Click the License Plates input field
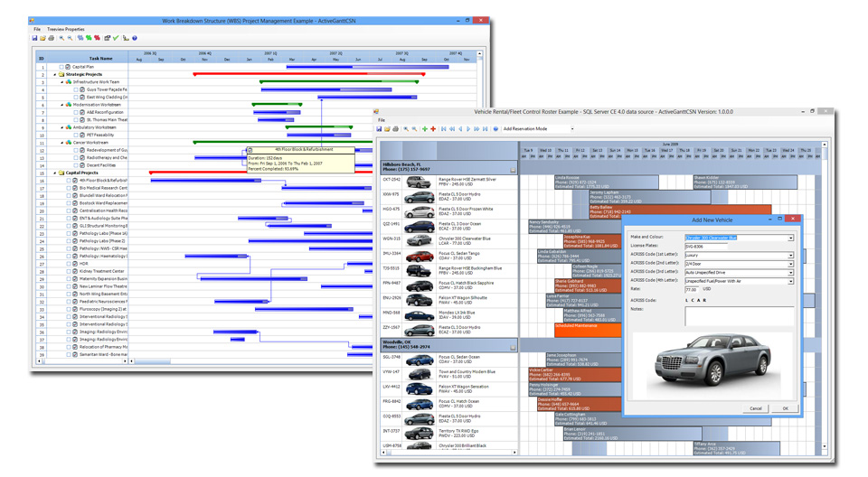 tap(706, 247)
